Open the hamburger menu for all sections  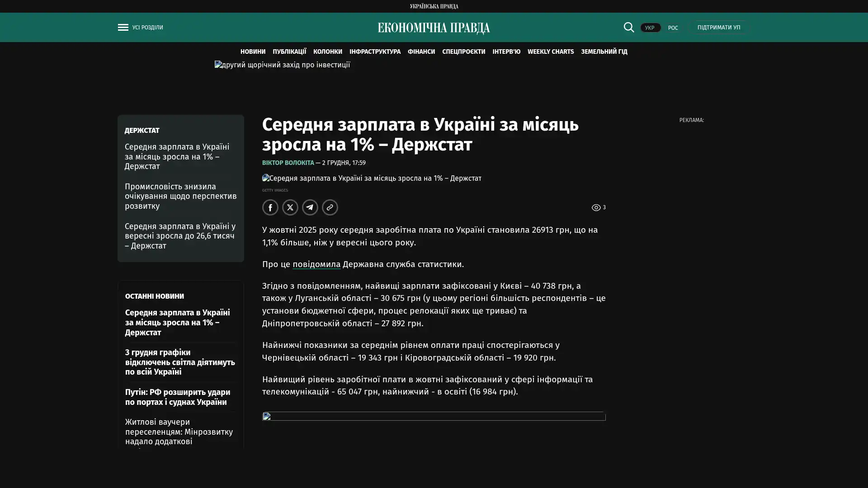tap(123, 28)
